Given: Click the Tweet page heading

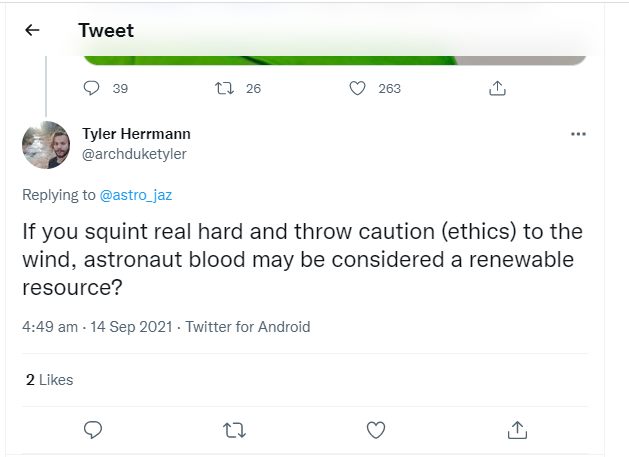Looking at the screenshot, I should click(106, 30).
